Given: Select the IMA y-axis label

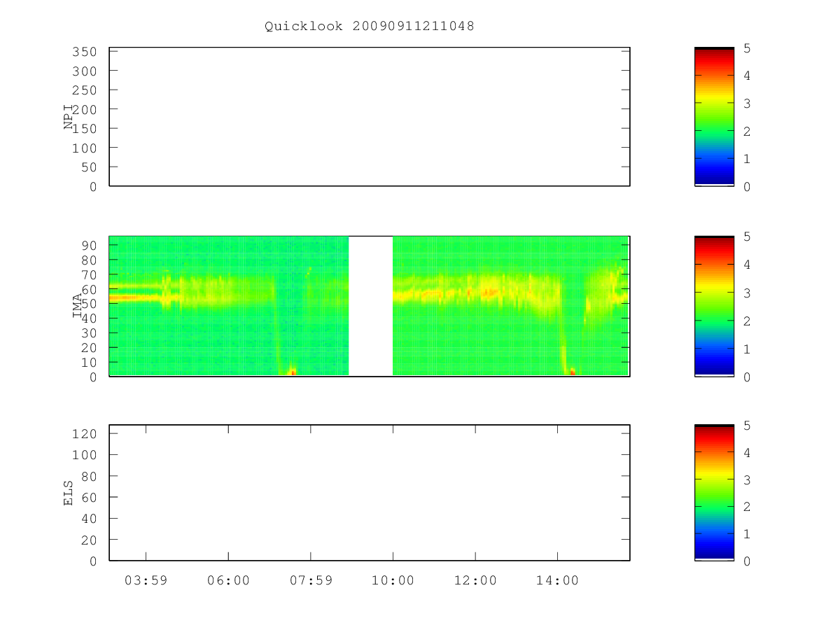Looking at the screenshot, I should point(78,307).
